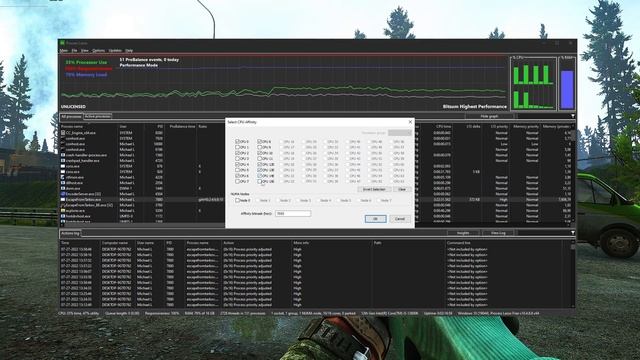Click the Clear button in affinity dialog
Image resolution: width=640 pixels, height=360 pixels.
pyautogui.click(x=402, y=189)
